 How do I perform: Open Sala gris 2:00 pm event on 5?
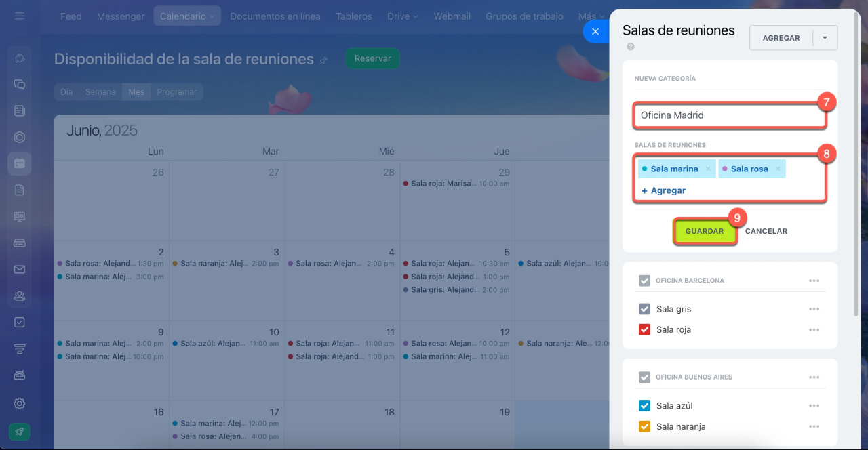(456, 290)
